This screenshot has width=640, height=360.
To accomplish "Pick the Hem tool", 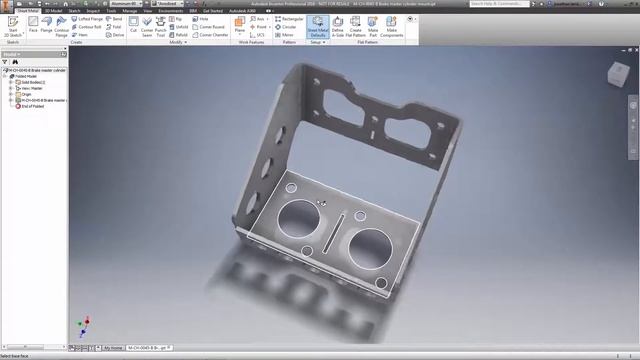I will [80, 35].
